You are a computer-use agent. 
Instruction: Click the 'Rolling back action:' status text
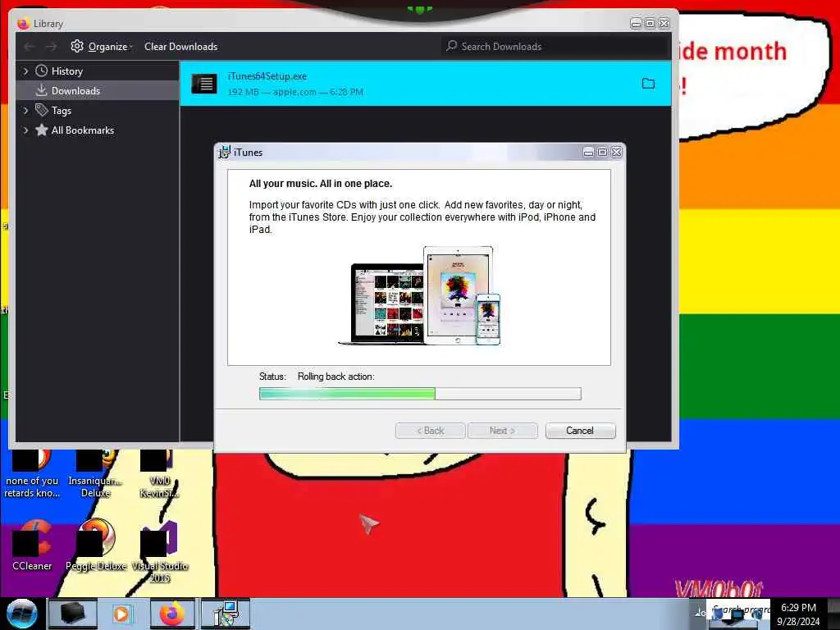[336, 377]
